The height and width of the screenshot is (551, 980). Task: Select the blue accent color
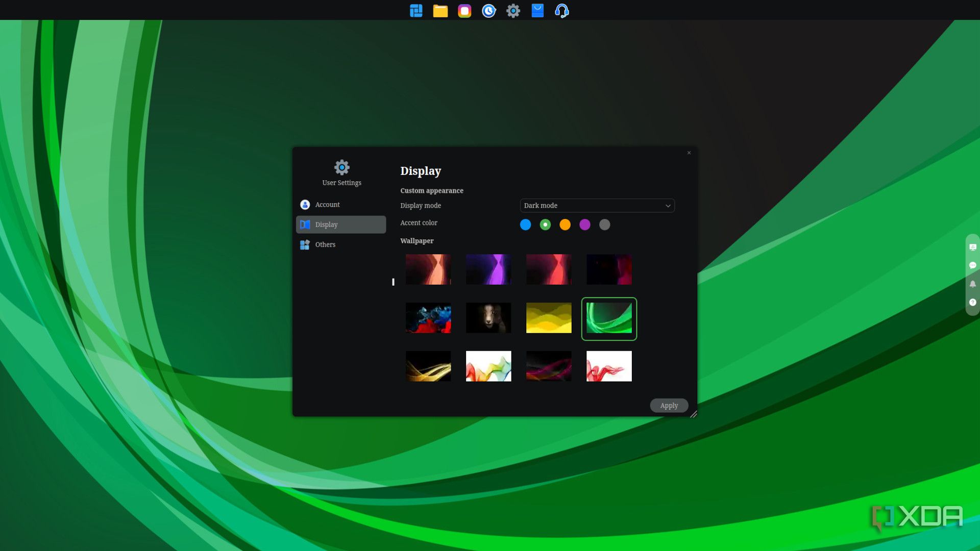[525, 224]
